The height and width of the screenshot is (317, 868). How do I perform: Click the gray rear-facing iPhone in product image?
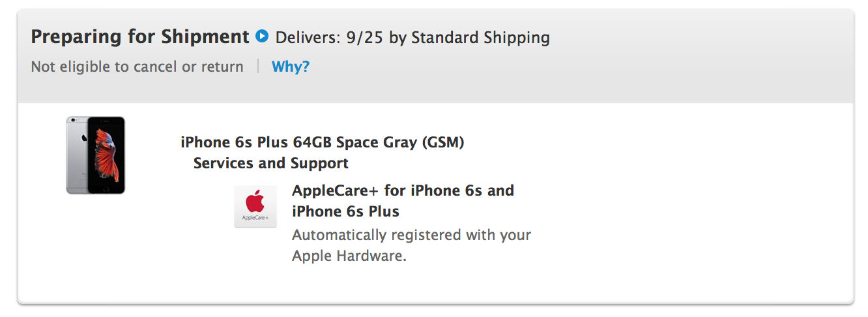point(77,155)
